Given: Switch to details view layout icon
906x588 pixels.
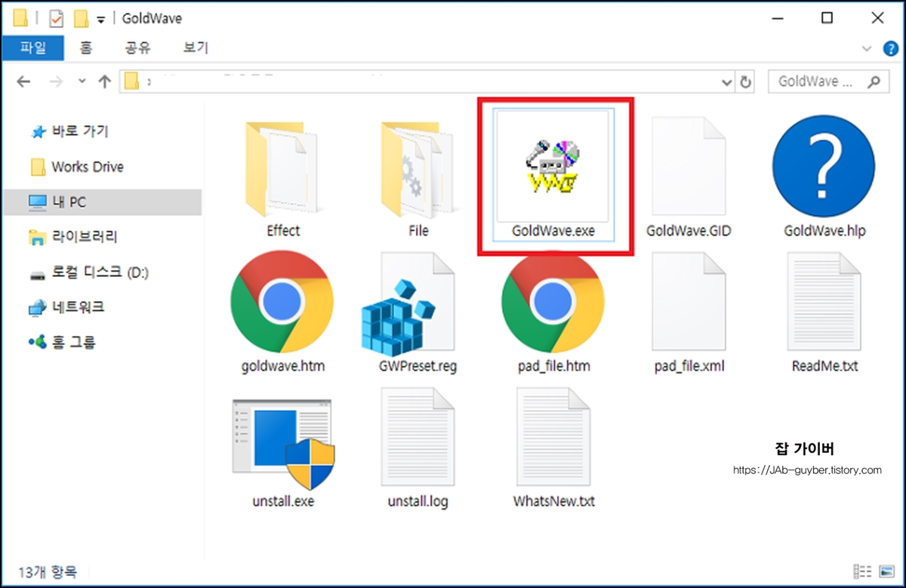Looking at the screenshot, I should click(862, 571).
